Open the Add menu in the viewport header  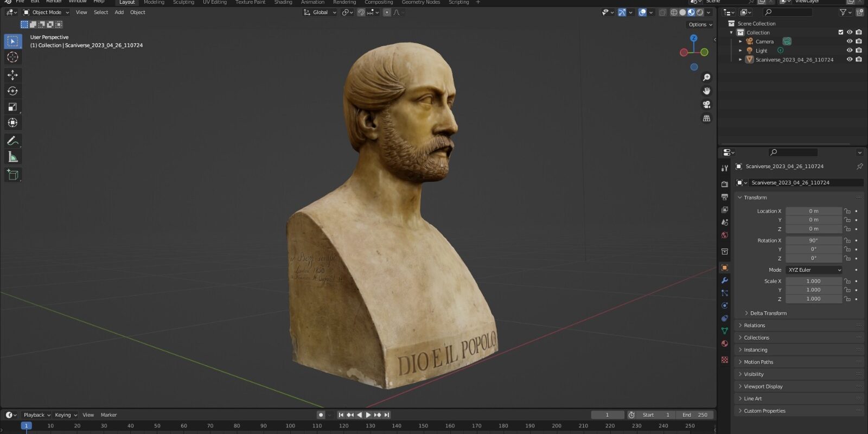click(x=119, y=12)
